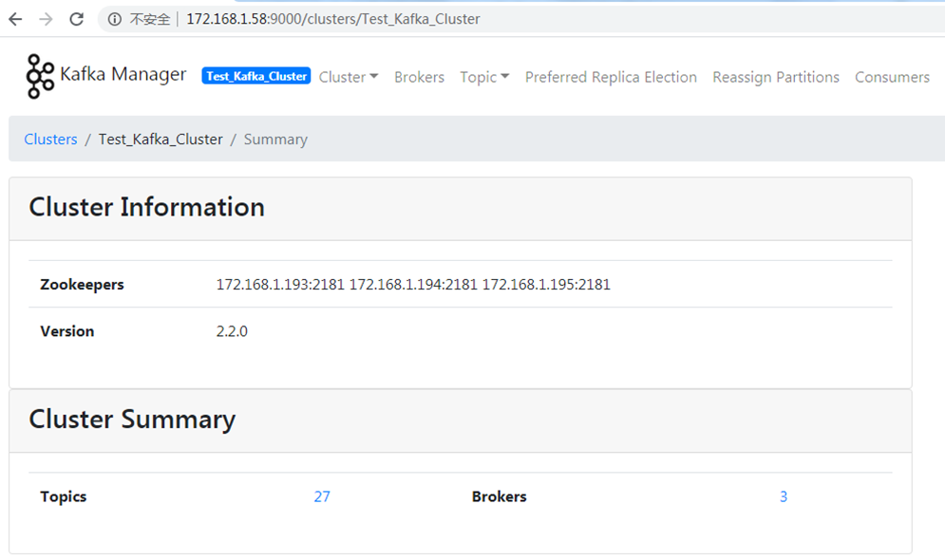Click the Zookeepers address list value

413,284
